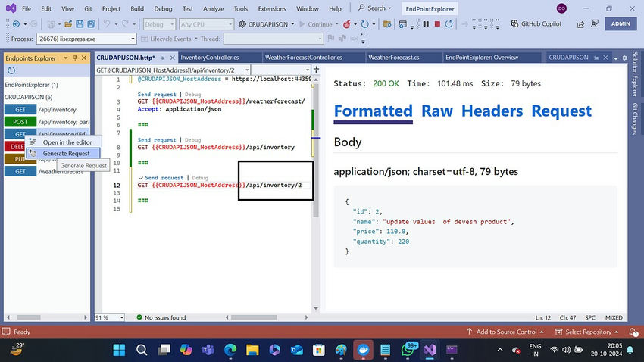Click the Hot Reload flame icon
Viewport: 644px width, 362px height.
point(347,24)
